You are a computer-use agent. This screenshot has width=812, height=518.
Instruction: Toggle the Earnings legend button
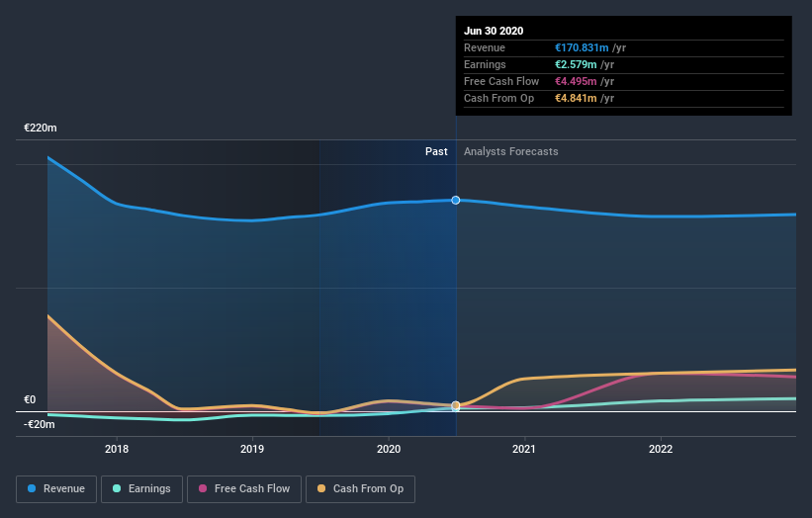[x=141, y=489]
